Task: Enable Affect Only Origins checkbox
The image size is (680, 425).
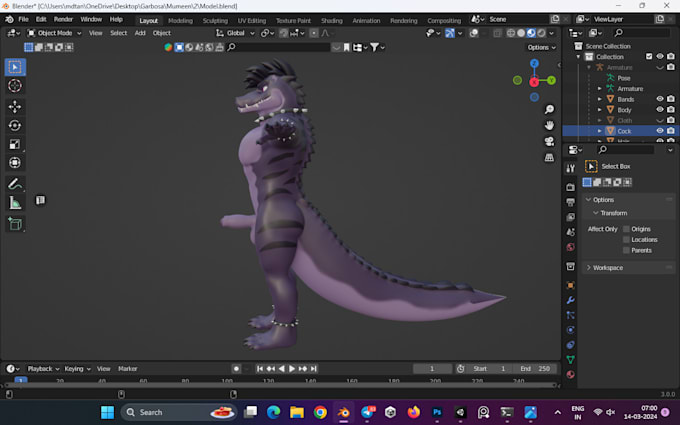Action: (626, 229)
